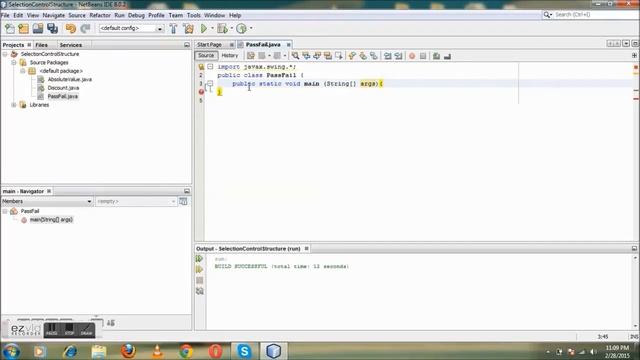
Task: Open VLC media player from the taskbar
Action: [157, 351]
